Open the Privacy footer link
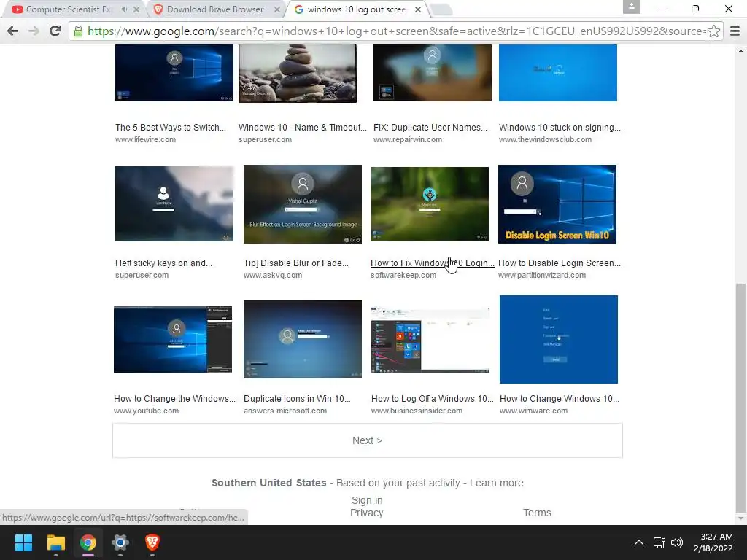Screen dimensions: 747x560 (366, 513)
